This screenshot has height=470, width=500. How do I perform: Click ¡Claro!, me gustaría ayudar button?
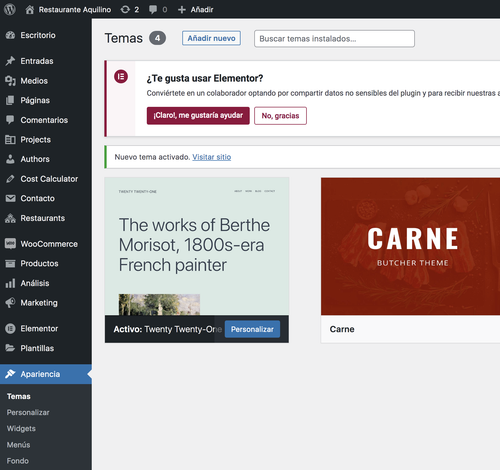tap(198, 116)
